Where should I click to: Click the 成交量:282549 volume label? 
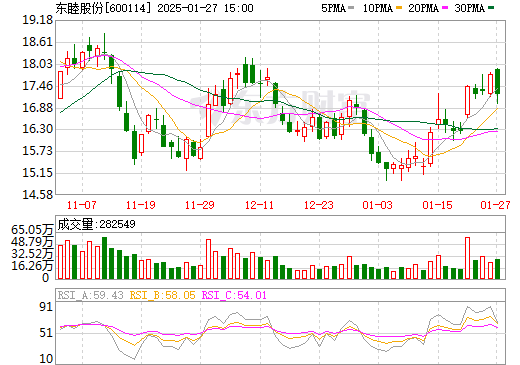(96, 224)
